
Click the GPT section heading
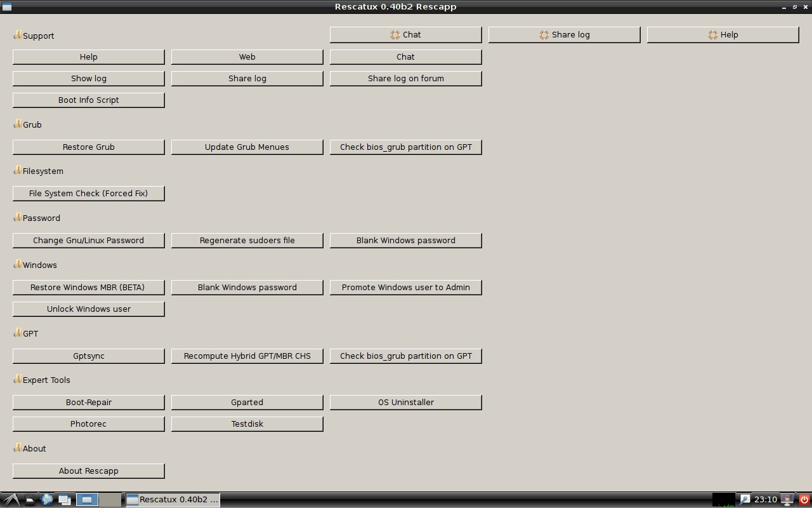tap(25, 333)
